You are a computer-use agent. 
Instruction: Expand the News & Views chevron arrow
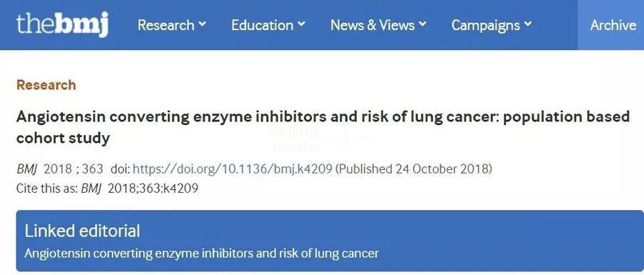[x=423, y=24]
